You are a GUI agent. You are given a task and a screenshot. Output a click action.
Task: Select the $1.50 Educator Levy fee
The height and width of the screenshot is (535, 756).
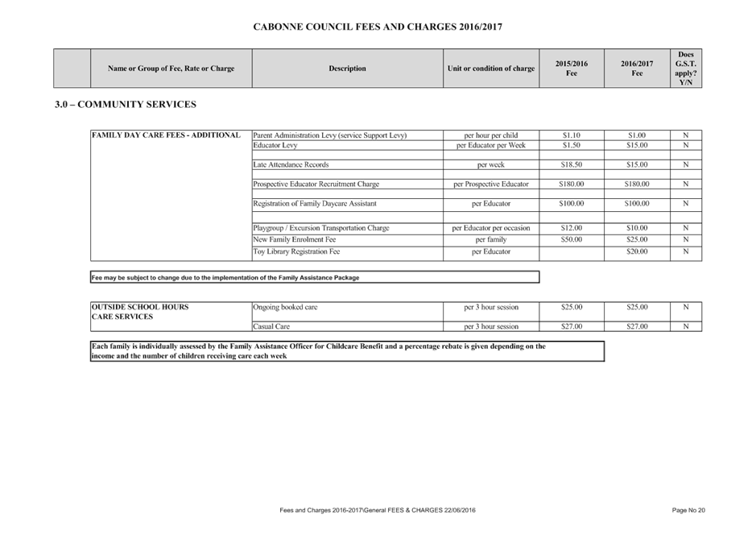(572, 145)
